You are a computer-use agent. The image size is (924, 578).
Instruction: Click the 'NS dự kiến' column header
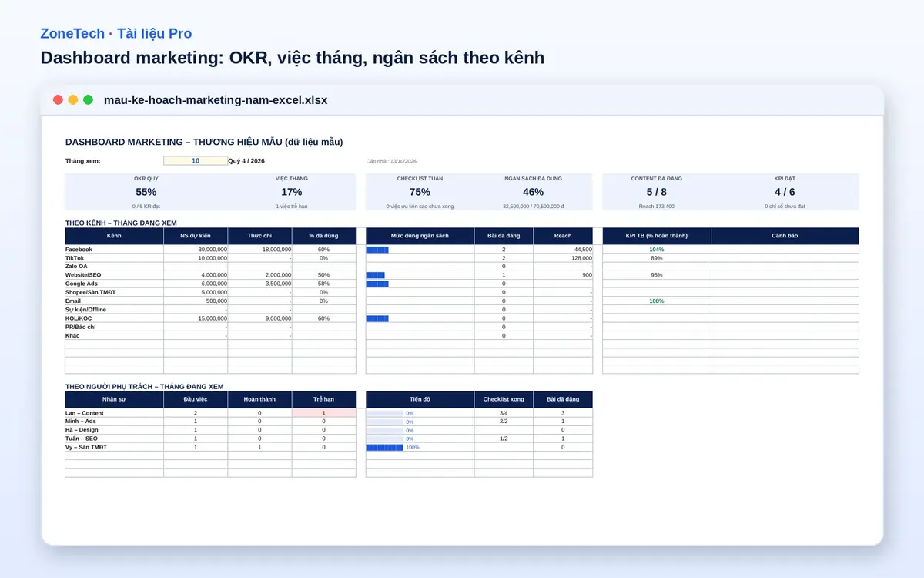point(196,236)
